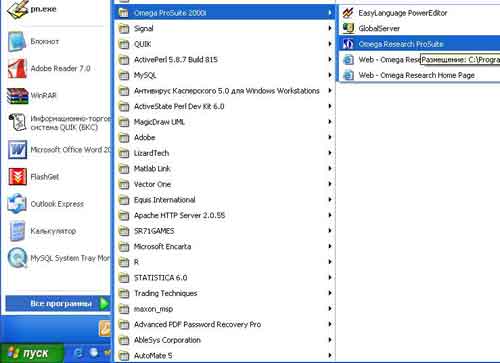500x363 pixels.
Task: Click Все программы green arrow
Action: 104,303
